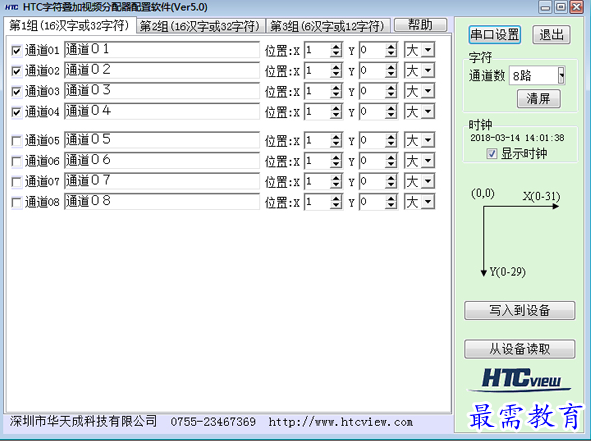Click the 通道06 text input field

pos(162,160)
